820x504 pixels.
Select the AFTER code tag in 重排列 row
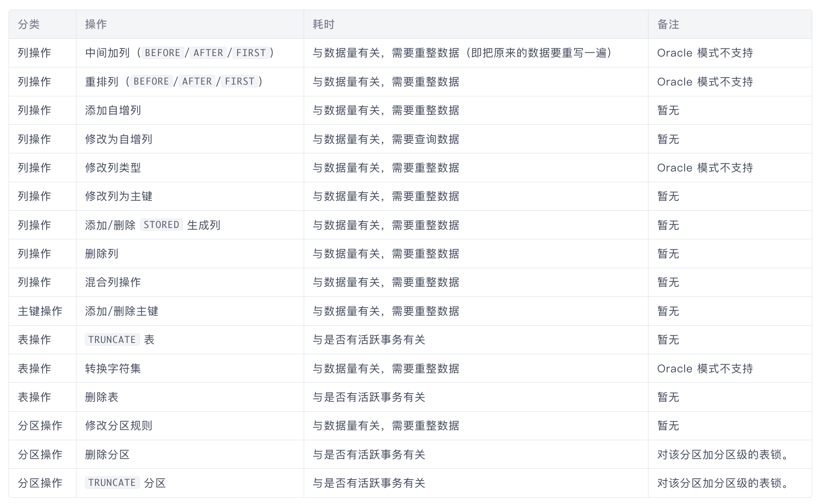click(x=196, y=81)
